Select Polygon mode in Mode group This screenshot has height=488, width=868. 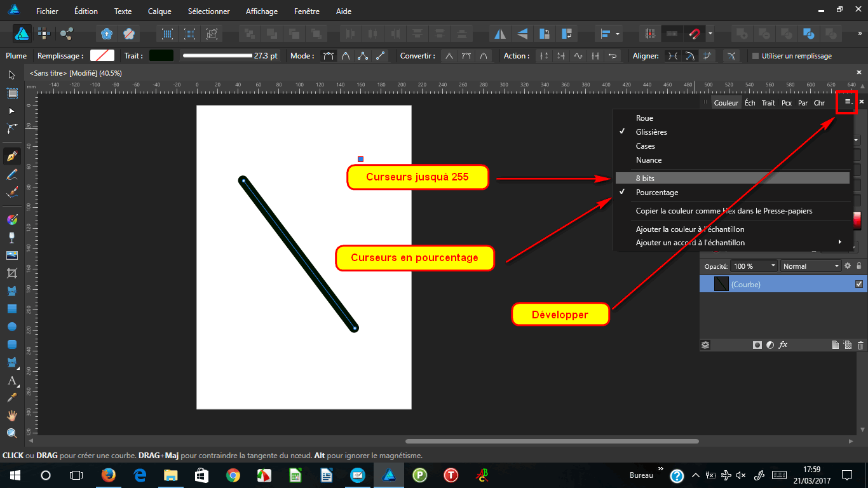click(363, 56)
